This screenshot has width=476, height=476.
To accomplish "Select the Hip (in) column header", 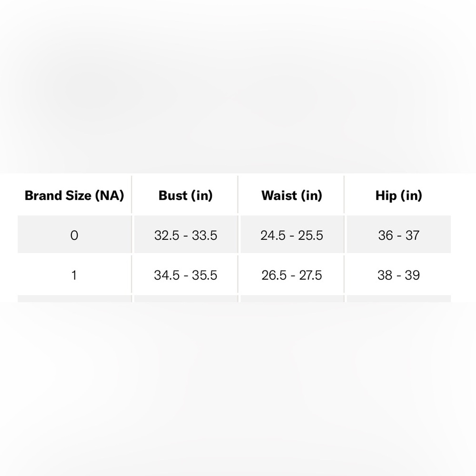I will coord(398,195).
